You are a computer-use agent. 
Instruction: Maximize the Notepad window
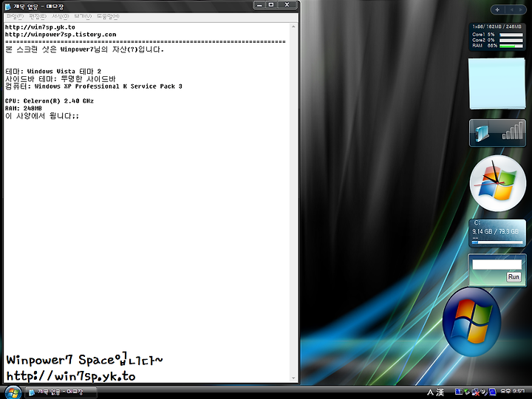271,4
